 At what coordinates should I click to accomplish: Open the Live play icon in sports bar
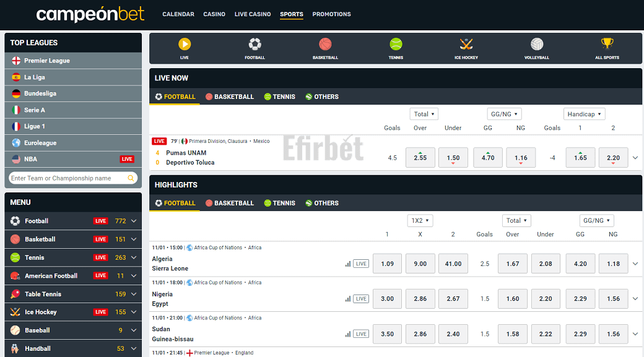coord(185,45)
